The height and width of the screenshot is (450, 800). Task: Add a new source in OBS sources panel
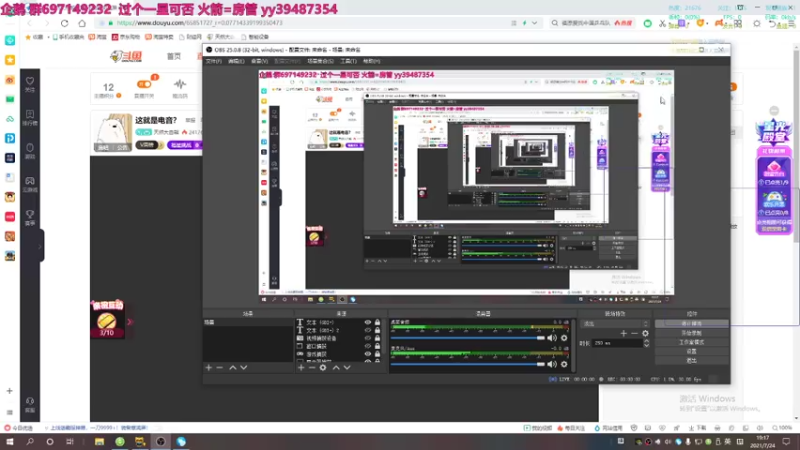[x=301, y=367]
